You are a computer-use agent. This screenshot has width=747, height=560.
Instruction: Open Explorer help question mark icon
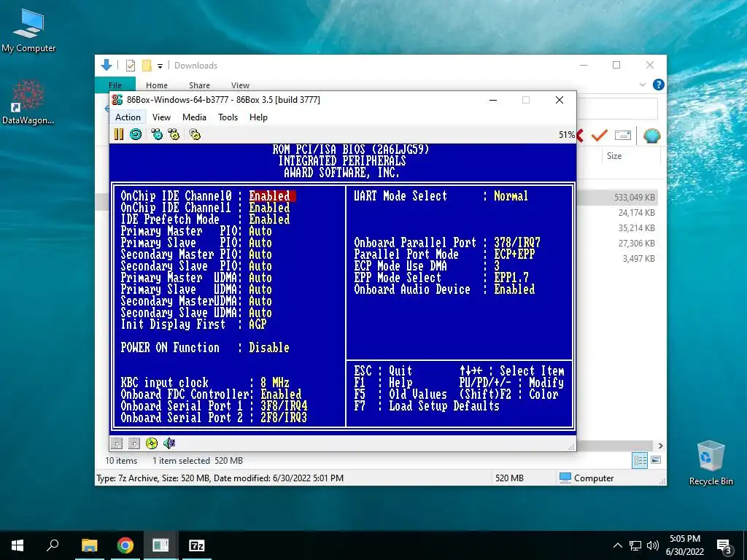point(659,85)
